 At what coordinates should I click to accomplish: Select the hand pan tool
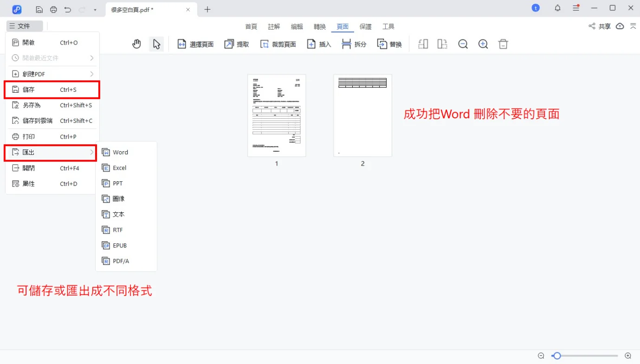136,44
